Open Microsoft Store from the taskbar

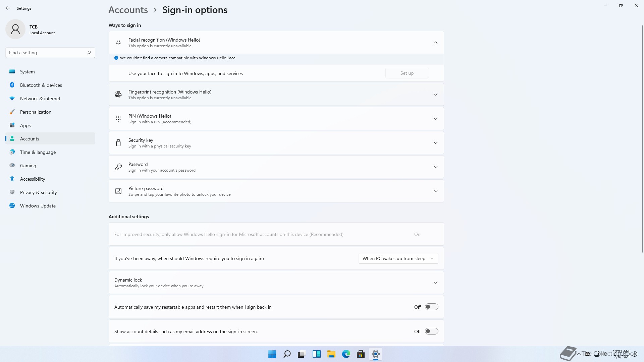(361, 354)
